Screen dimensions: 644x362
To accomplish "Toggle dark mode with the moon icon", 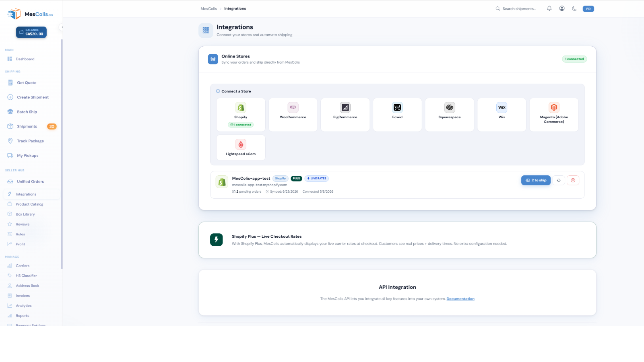I will click(574, 8).
